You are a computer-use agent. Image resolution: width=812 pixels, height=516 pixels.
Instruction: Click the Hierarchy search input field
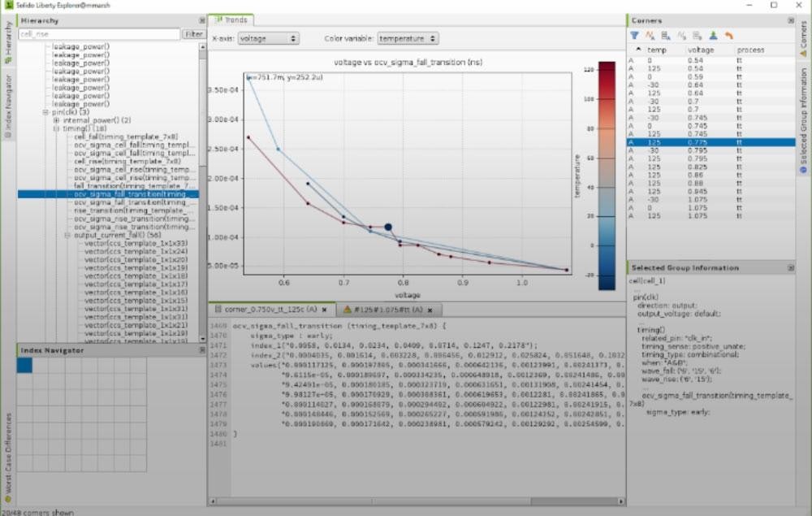[x=98, y=34]
